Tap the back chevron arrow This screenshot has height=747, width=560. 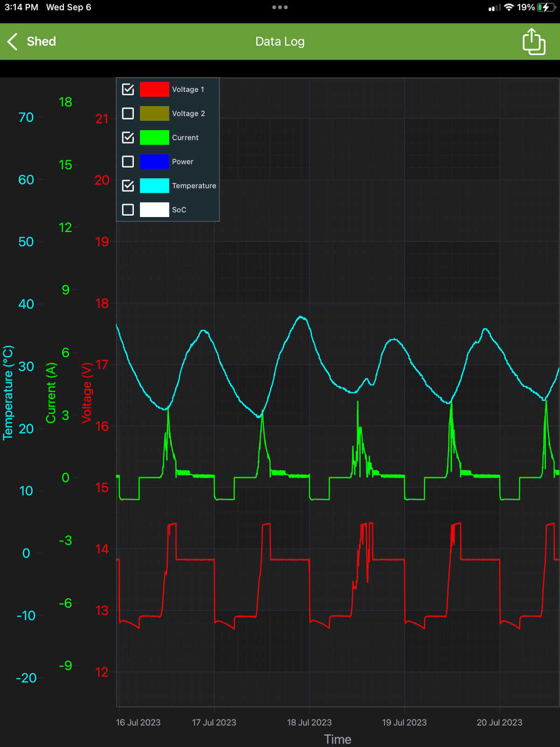(13, 42)
